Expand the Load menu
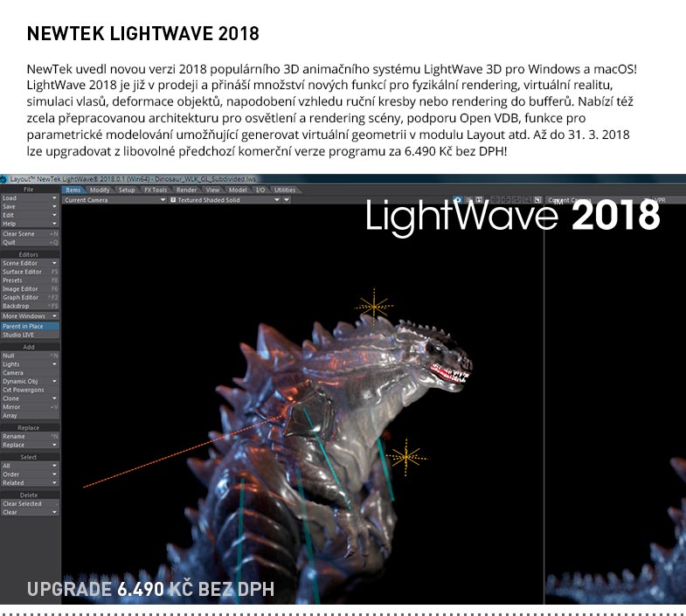 (x=30, y=198)
